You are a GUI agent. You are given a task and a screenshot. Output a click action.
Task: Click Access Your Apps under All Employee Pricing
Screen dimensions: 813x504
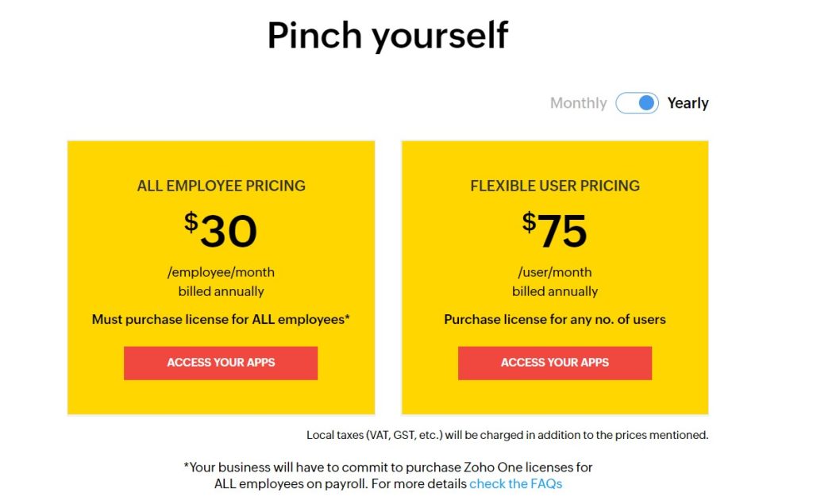coord(221,363)
